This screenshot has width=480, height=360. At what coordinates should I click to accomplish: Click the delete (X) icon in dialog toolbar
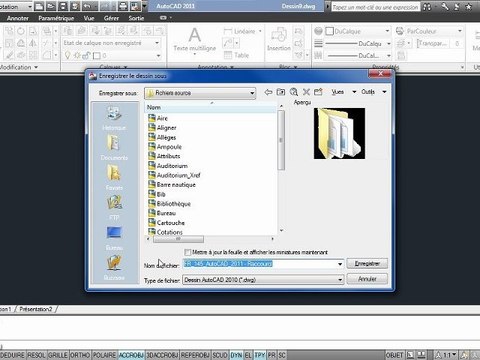pyautogui.click(x=306, y=92)
